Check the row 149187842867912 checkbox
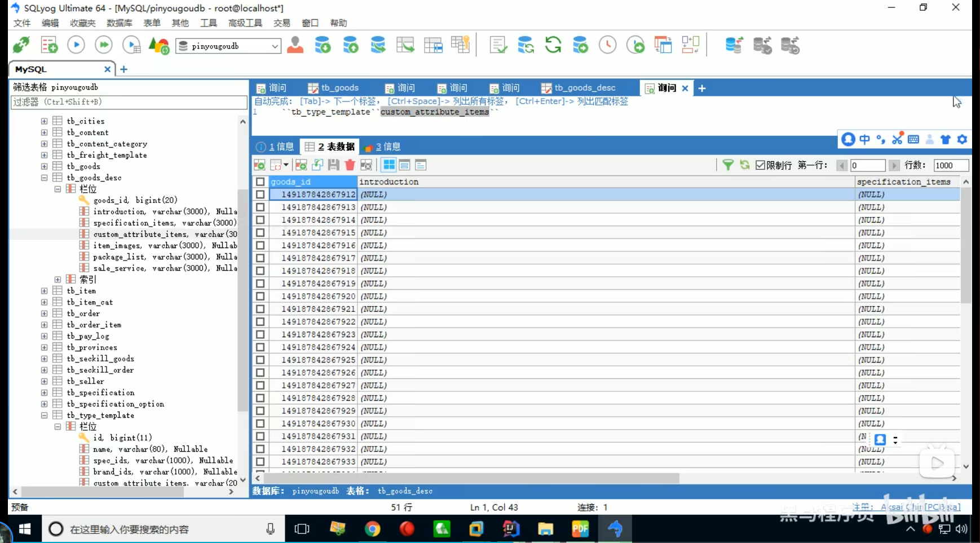 (260, 194)
